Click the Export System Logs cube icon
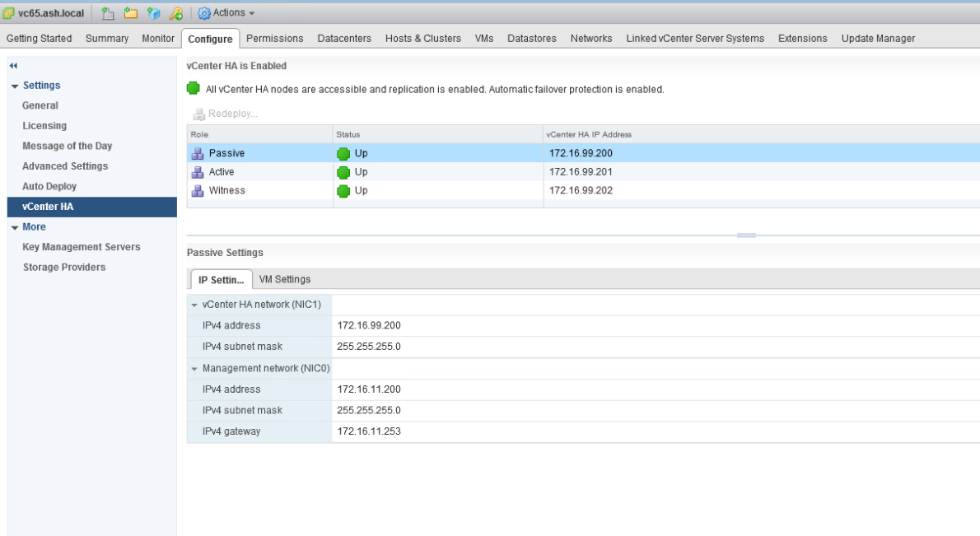Image resolution: width=980 pixels, height=536 pixels. pos(154,13)
